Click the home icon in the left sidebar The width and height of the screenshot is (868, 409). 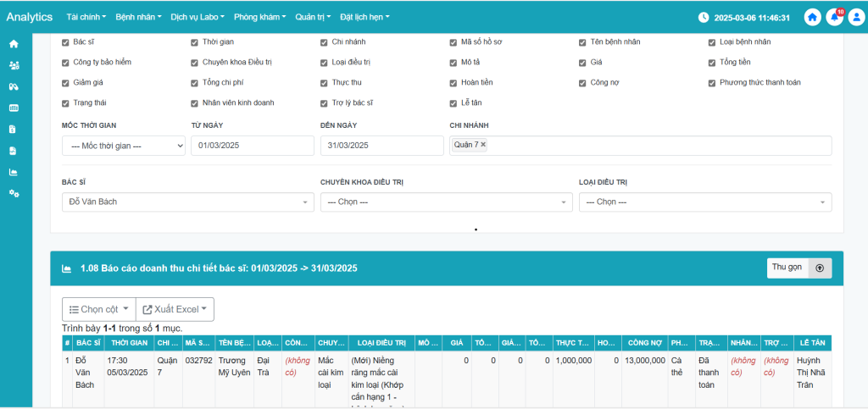14,44
